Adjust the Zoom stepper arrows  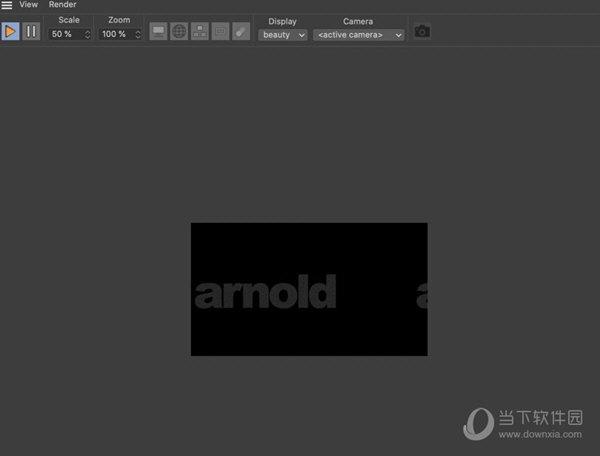pos(138,34)
